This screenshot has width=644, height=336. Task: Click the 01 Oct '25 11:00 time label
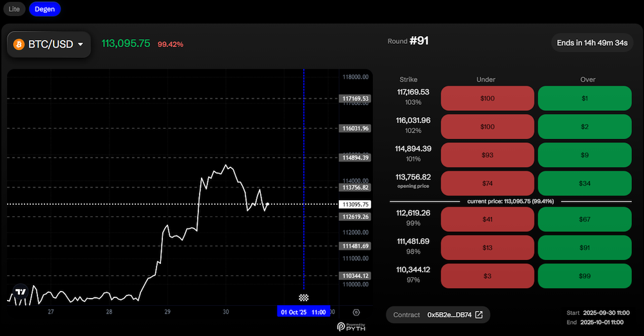tap(303, 312)
